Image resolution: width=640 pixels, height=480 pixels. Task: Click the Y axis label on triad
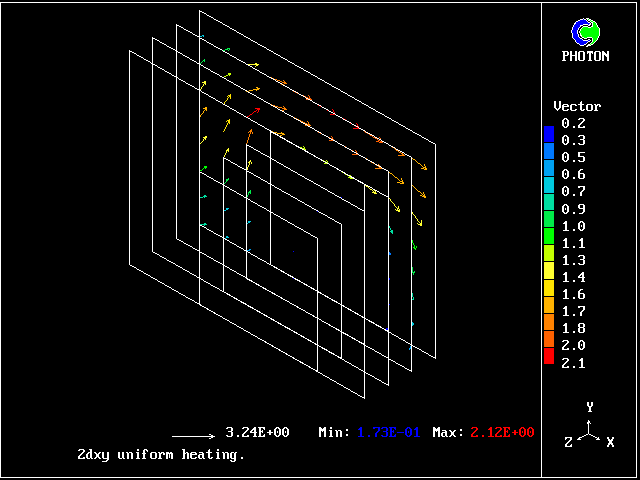pos(590,407)
